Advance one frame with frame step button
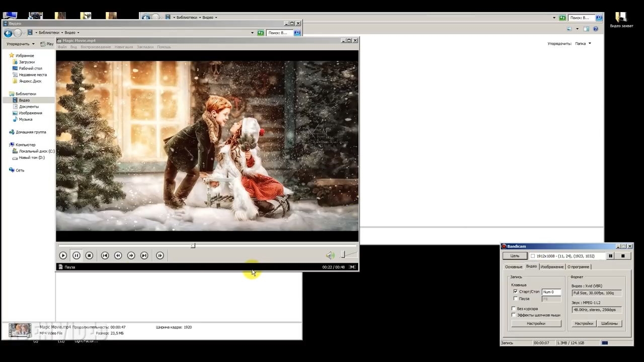The width and height of the screenshot is (644, 362). click(x=159, y=255)
